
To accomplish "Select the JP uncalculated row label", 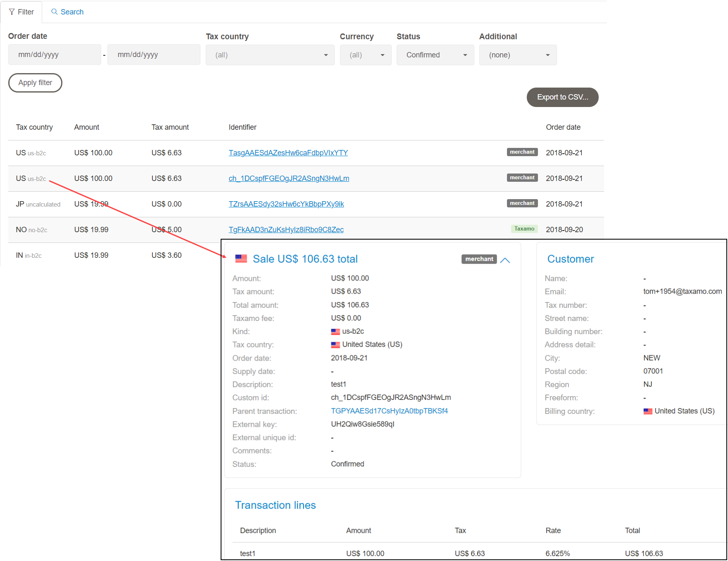I will click(38, 204).
